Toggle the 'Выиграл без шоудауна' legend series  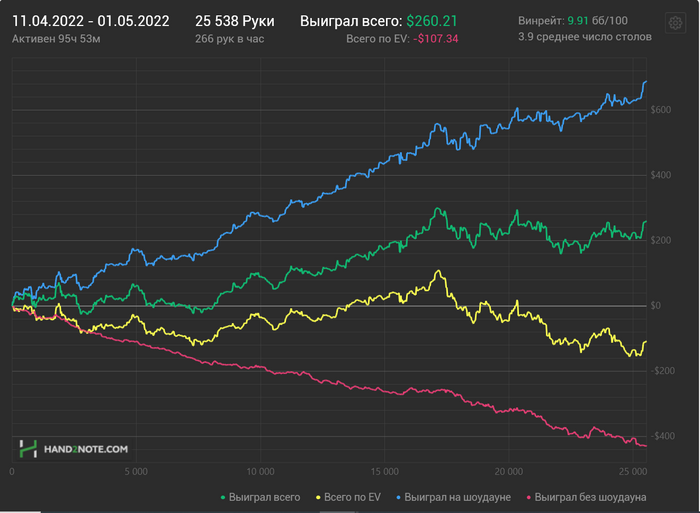(x=586, y=497)
